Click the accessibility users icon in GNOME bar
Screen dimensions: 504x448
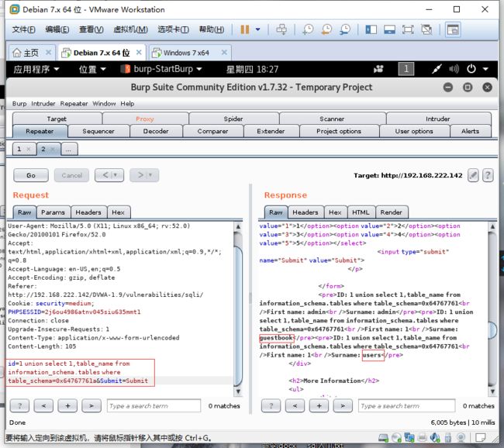coord(378,69)
